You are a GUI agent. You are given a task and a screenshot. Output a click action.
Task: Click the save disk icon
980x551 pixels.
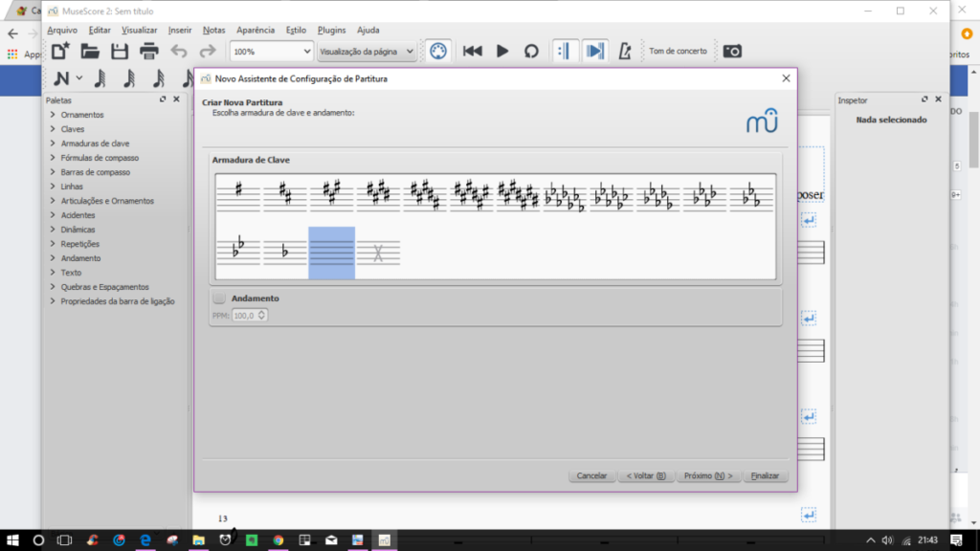[120, 51]
